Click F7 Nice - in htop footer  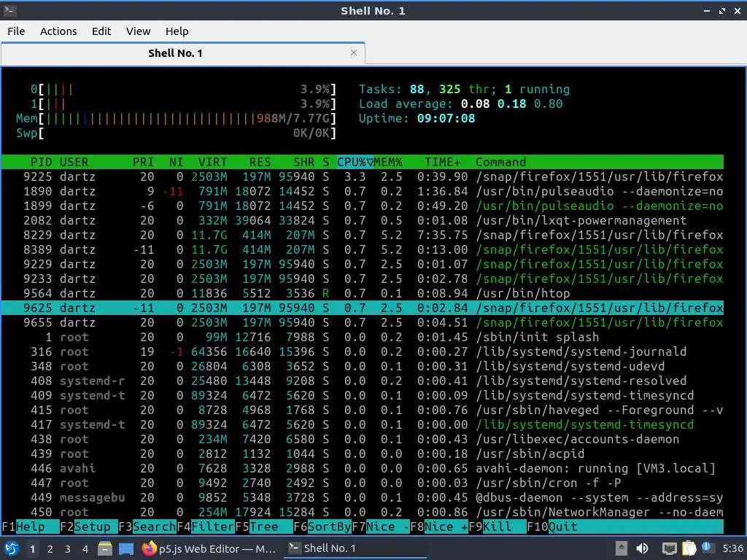(381, 526)
